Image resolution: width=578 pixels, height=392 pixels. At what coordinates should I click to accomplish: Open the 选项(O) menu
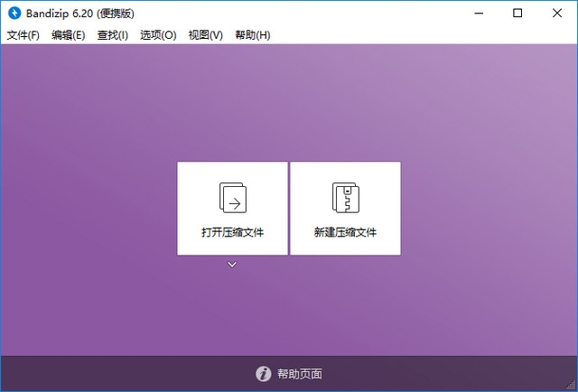point(158,35)
